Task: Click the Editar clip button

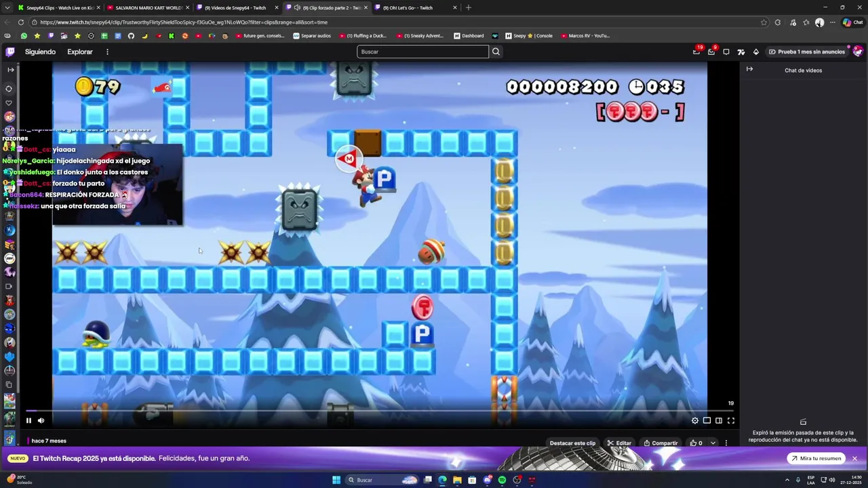Action: pos(619,443)
